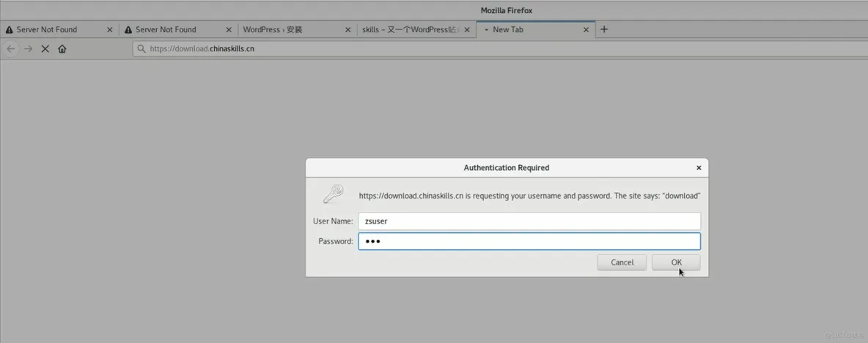Image resolution: width=868 pixels, height=343 pixels.
Task: Click warning icon on first tab
Action: tap(10, 30)
